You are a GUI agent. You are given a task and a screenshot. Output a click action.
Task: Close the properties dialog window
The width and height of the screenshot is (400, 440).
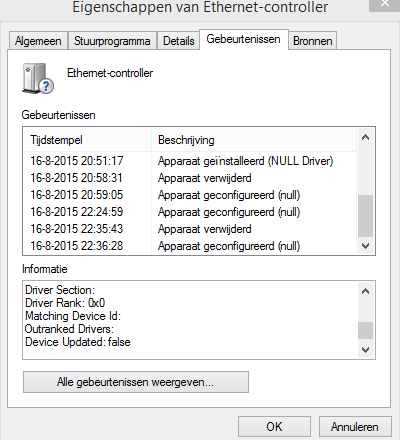click(x=384, y=4)
